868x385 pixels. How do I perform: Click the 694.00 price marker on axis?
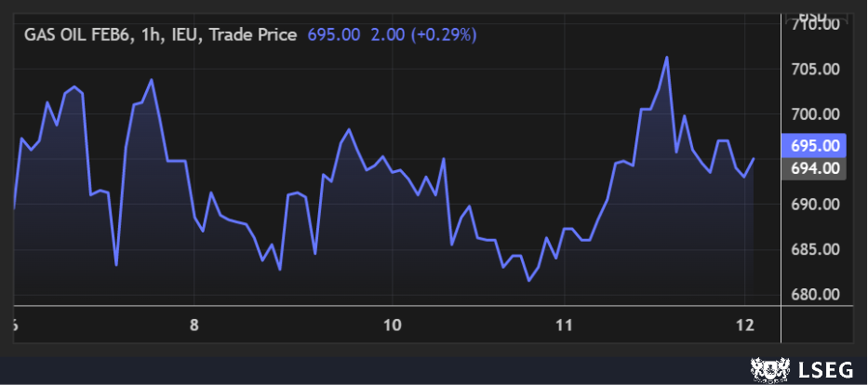click(x=816, y=168)
